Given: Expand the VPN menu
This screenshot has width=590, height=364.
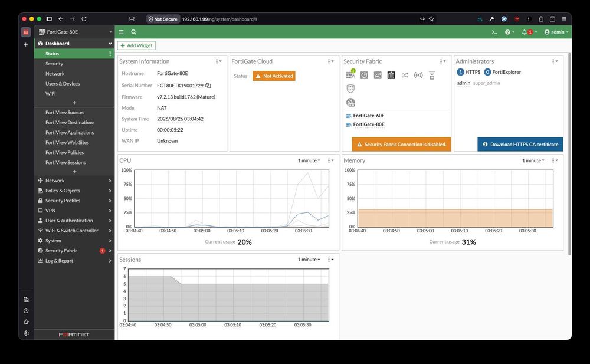Looking at the screenshot, I should pos(74,211).
